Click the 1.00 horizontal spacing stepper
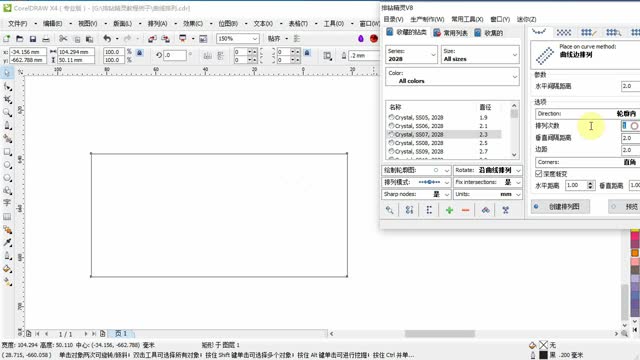The image size is (640, 360). [590, 185]
